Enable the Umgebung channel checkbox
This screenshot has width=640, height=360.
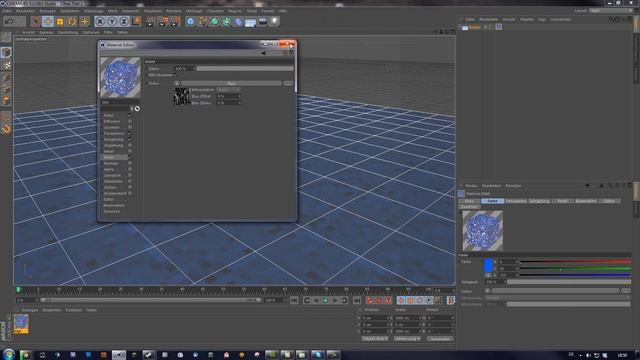(x=130, y=145)
